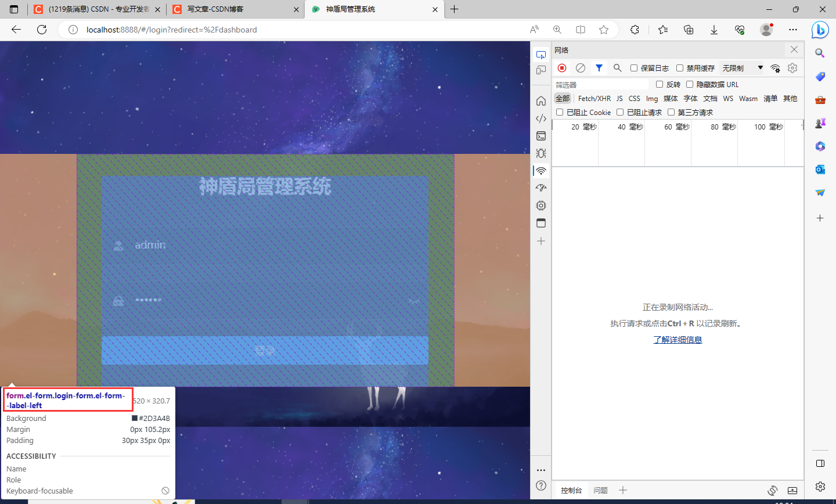Open network search magnifier
Image resolution: width=836 pixels, height=504 pixels.
pos(618,68)
